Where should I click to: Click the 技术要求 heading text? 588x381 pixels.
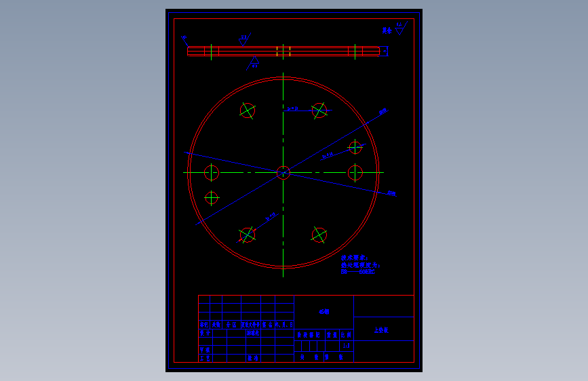[x=355, y=258]
